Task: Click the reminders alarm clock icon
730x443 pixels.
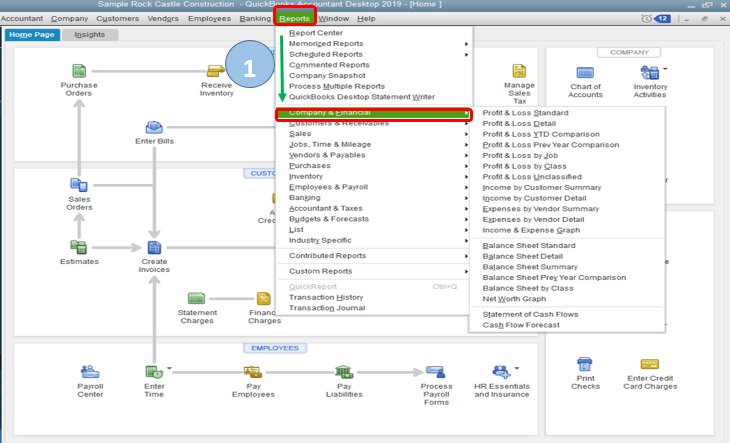Action: pyautogui.click(x=646, y=19)
